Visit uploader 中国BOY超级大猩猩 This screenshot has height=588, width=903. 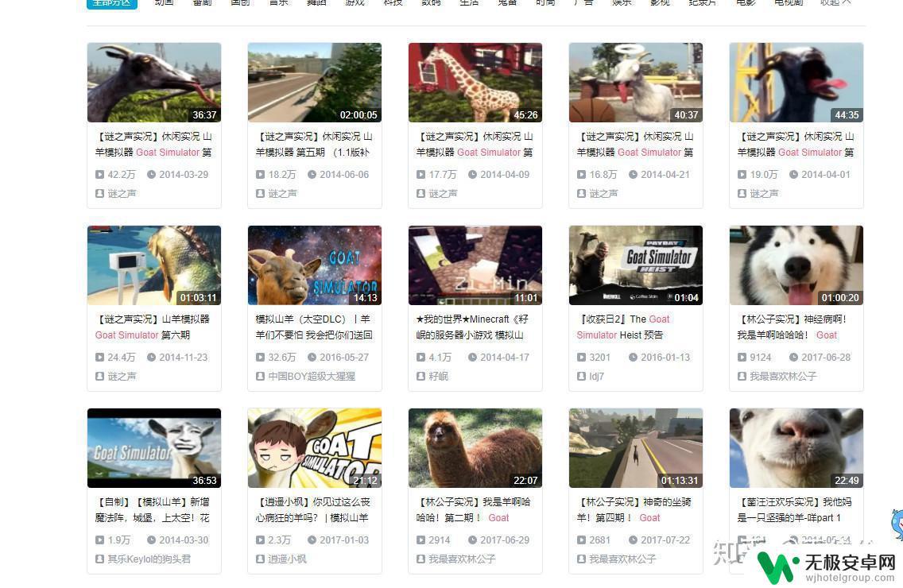pyautogui.click(x=312, y=377)
